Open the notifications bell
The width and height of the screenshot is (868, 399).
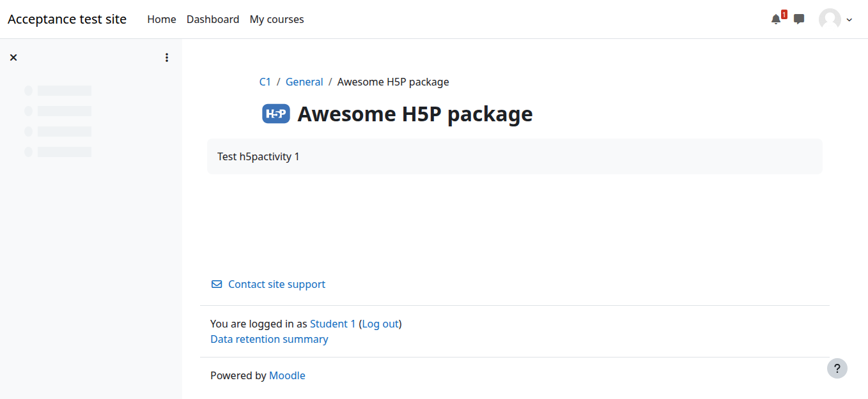coord(776,19)
